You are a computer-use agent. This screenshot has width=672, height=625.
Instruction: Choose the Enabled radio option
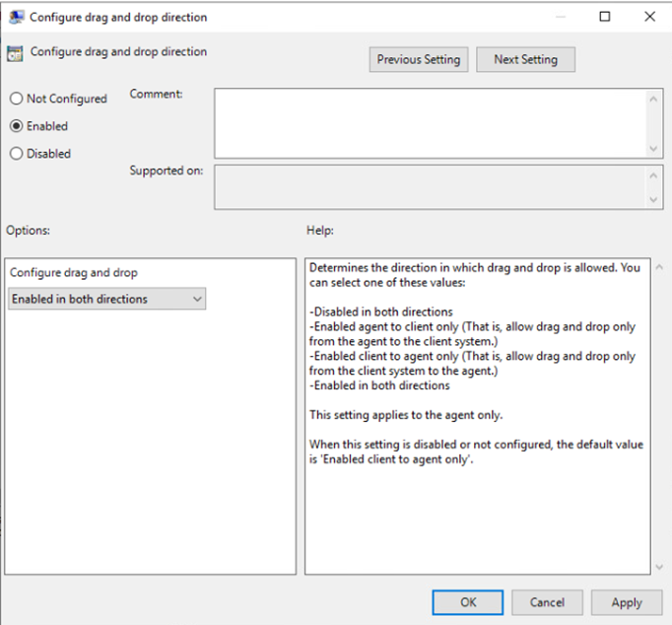[x=16, y=126]
